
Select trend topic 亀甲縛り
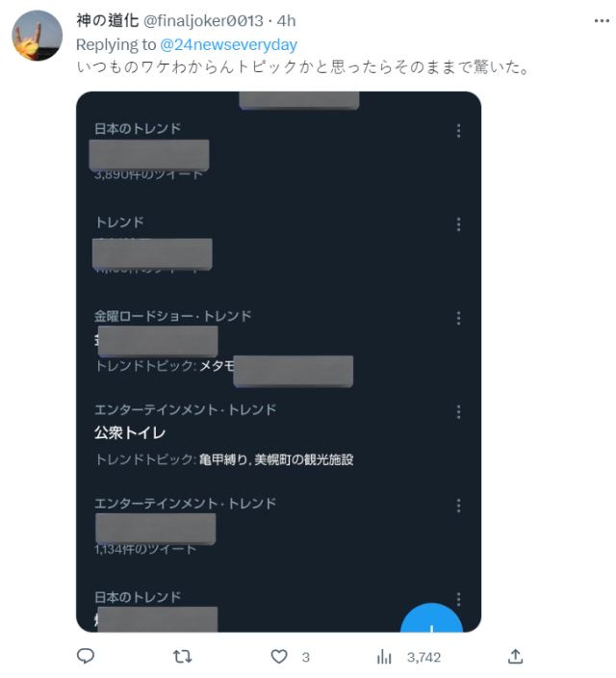point(223,459)
